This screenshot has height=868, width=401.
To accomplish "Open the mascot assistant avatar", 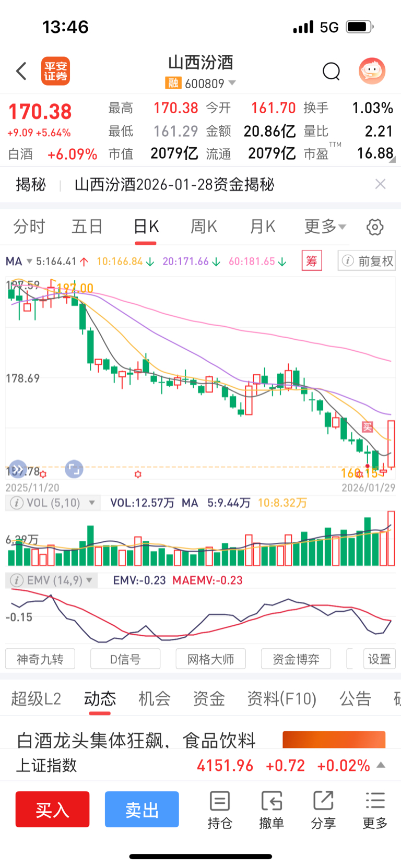I will (x=372, y=70).
